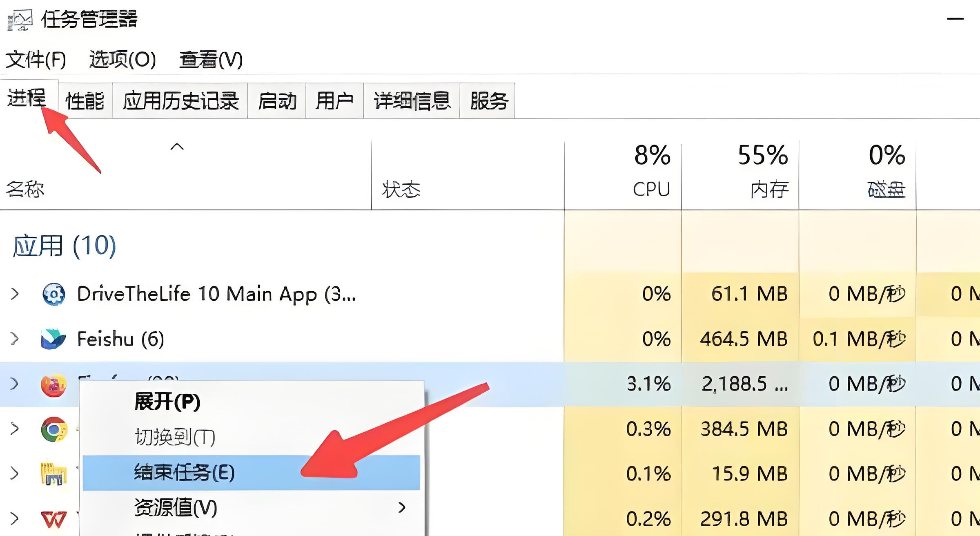Screen dimensions: 980x536
Task: Click the red WPS Office icon
Action: [x=53, y=519]
